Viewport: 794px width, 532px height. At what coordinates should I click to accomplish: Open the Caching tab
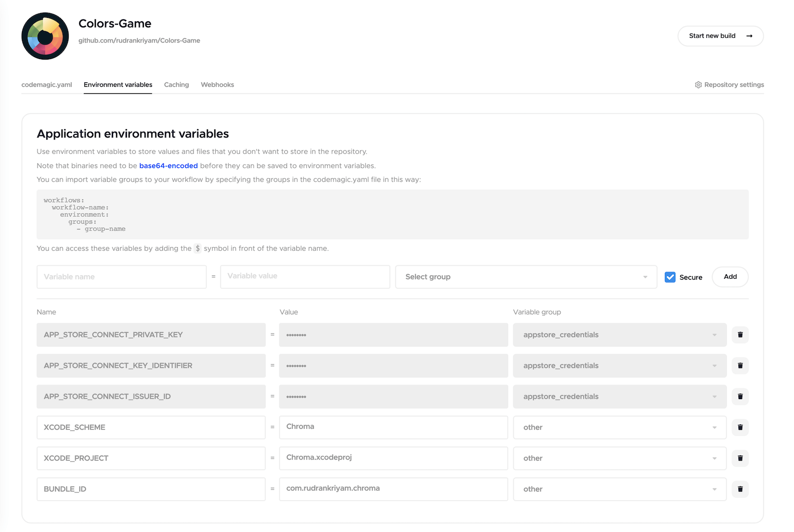[x=177, y=85]
